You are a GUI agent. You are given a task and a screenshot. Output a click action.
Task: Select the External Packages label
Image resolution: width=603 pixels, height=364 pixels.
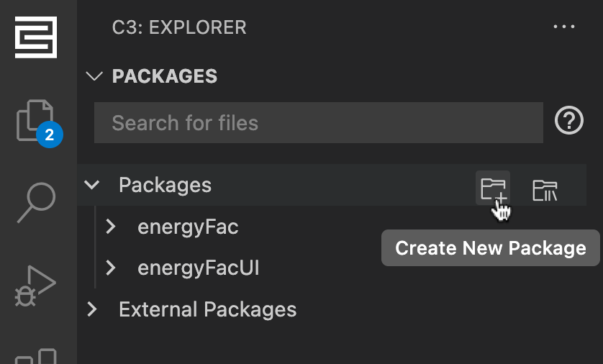207,309
